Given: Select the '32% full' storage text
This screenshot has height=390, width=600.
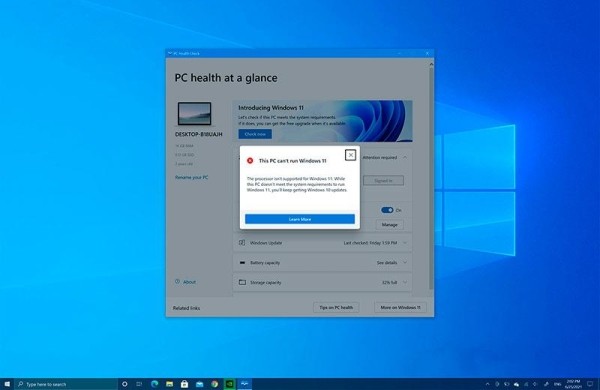Looking at the screenshot, I should tap(389, 282).
